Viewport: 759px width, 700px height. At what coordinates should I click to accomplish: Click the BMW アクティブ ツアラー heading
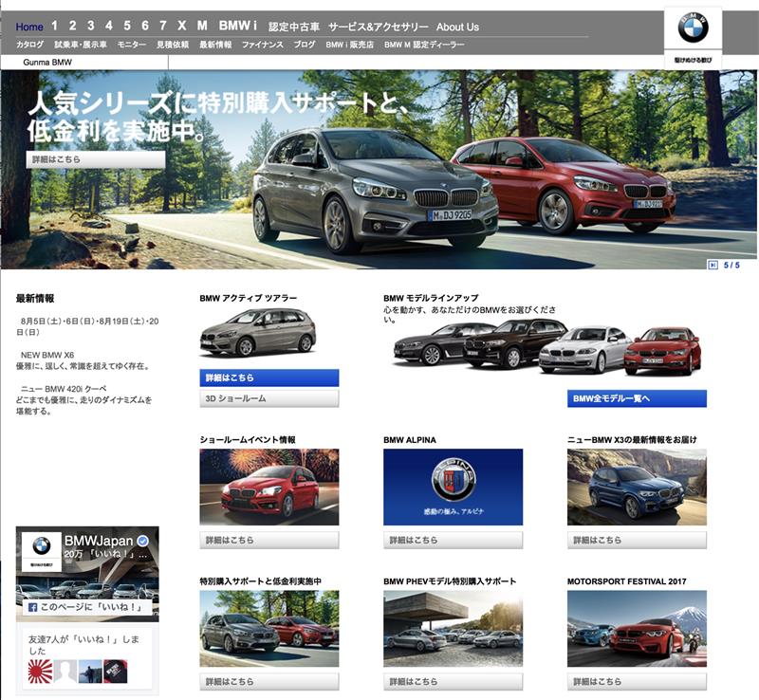(x=249, y=298)
